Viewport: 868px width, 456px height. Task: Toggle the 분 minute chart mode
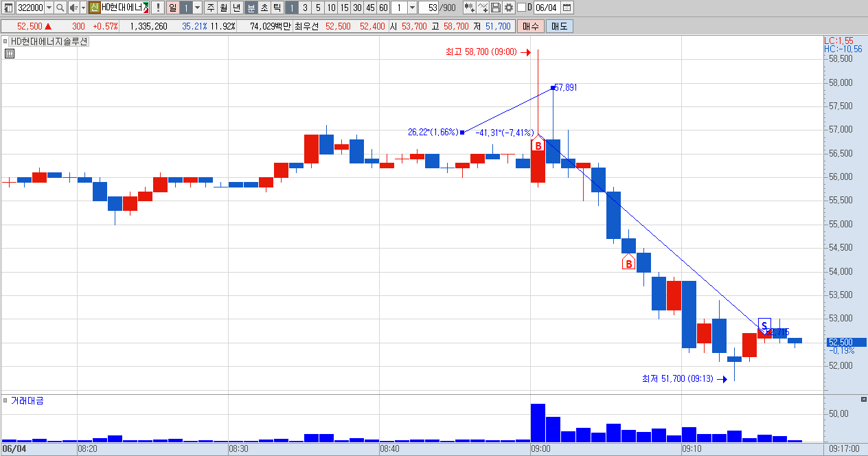pyautogui.click(x=251, y=8)
